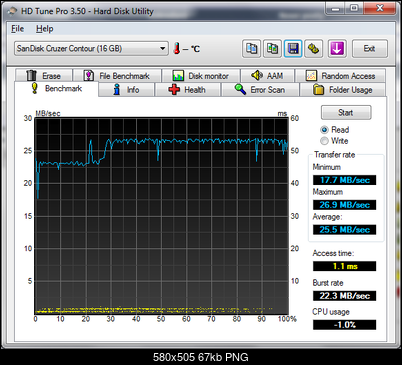This screenshot has height=365, width=402.
Task: Switch to the Random Access tab
Action: pyautogui.click(x=340, y=76)
